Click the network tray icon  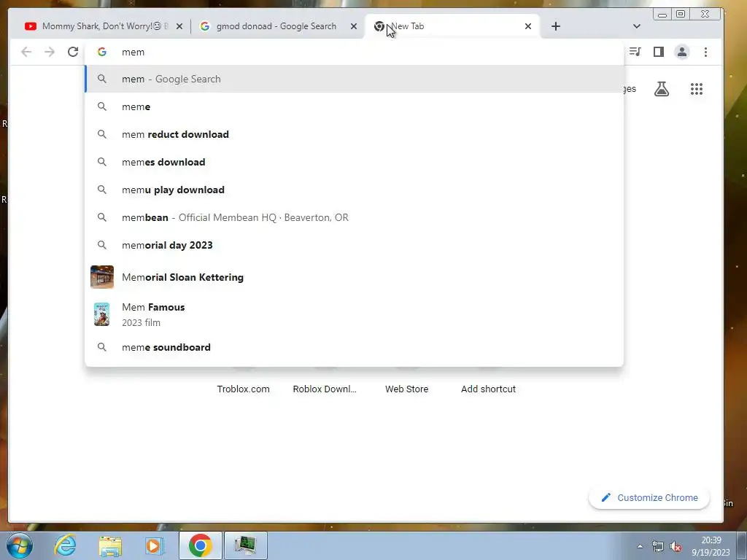(x=657, y=547)
